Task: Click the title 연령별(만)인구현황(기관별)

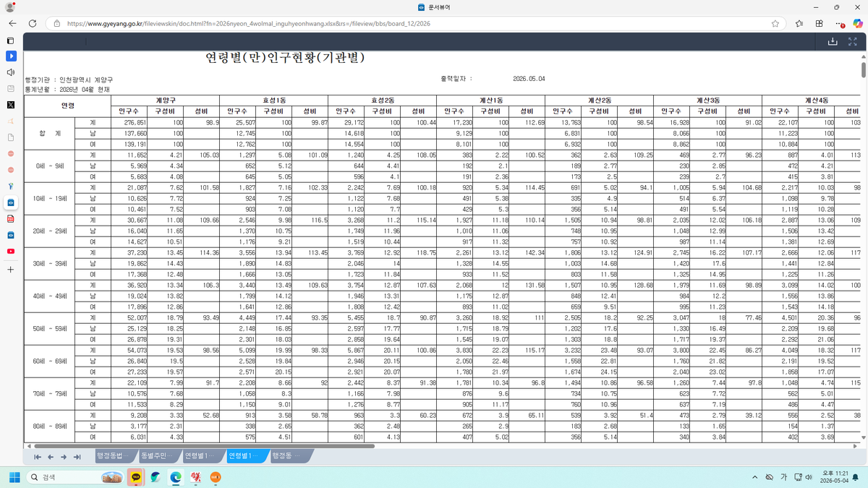Action: pyautogui.click(x=284, y=57)
